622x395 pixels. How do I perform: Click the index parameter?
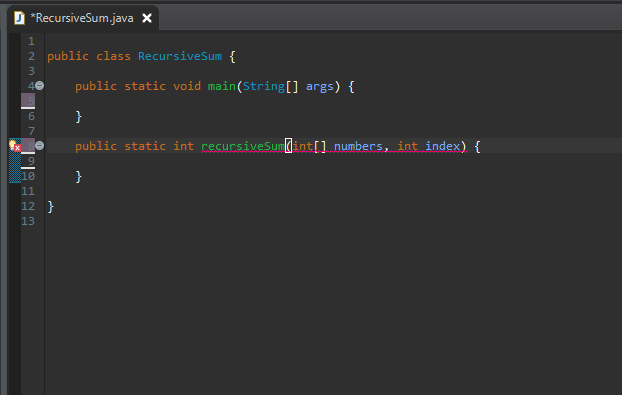[442, 146]
